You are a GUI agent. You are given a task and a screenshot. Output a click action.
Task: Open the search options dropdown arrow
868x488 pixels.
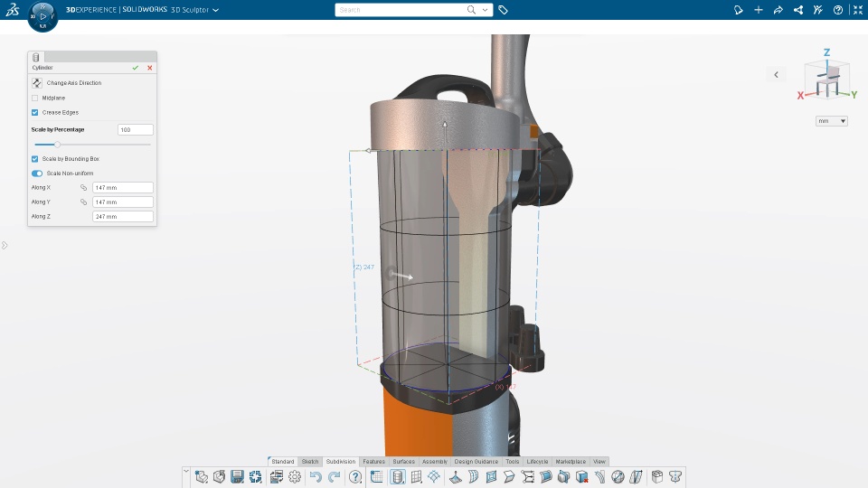click(486, 10)
